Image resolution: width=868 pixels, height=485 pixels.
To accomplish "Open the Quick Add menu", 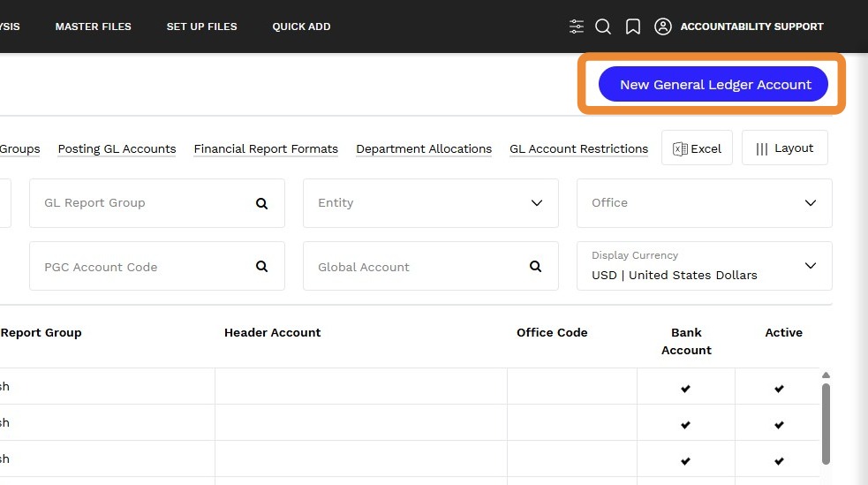I will click(x=301, y=27).
